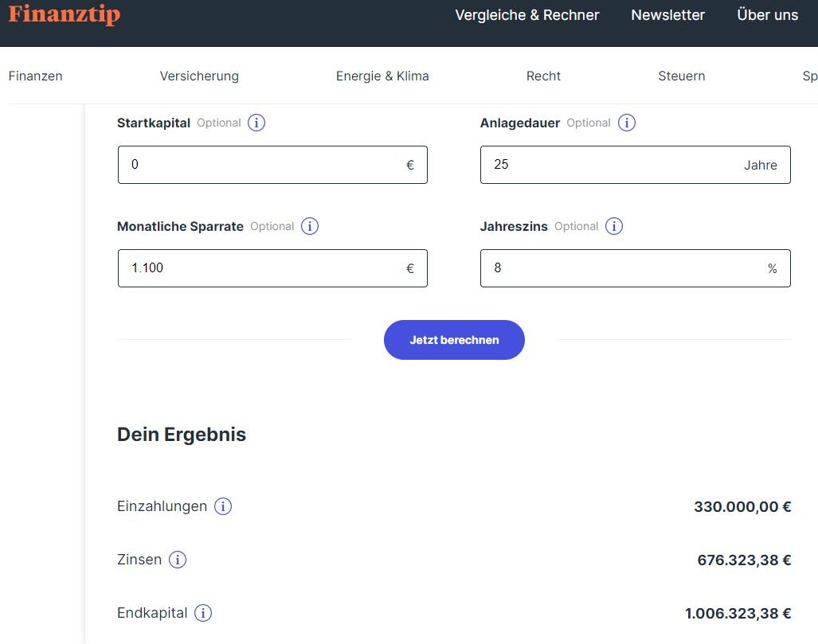This screenshot has width=818, height=644.
Task: Open the info icon beside Zinsen
Action: pyautogui.click(x=178, y=560)
